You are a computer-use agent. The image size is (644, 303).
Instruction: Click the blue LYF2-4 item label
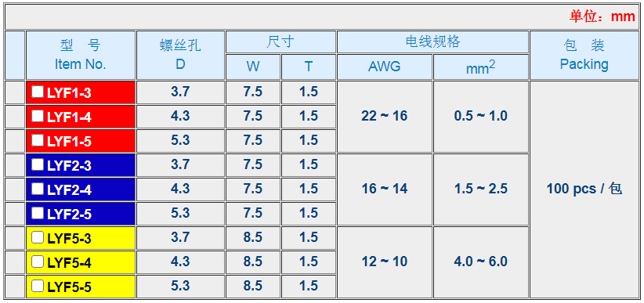pos(69,190)
